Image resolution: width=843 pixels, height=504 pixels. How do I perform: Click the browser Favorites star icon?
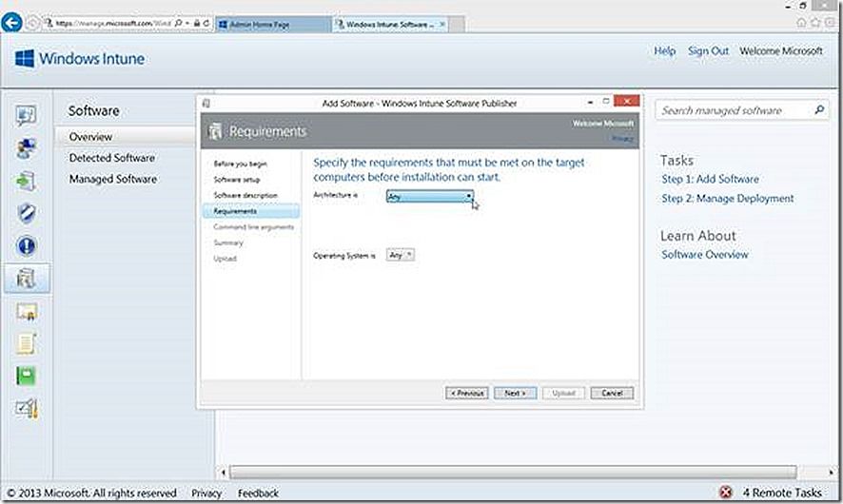coord(815,23)
